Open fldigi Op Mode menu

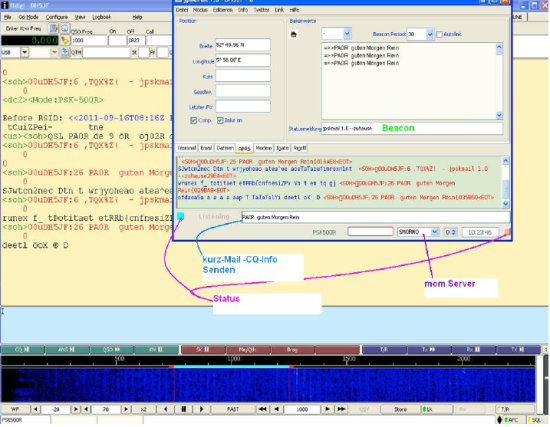pyautogui.click(x=29, y=17)
